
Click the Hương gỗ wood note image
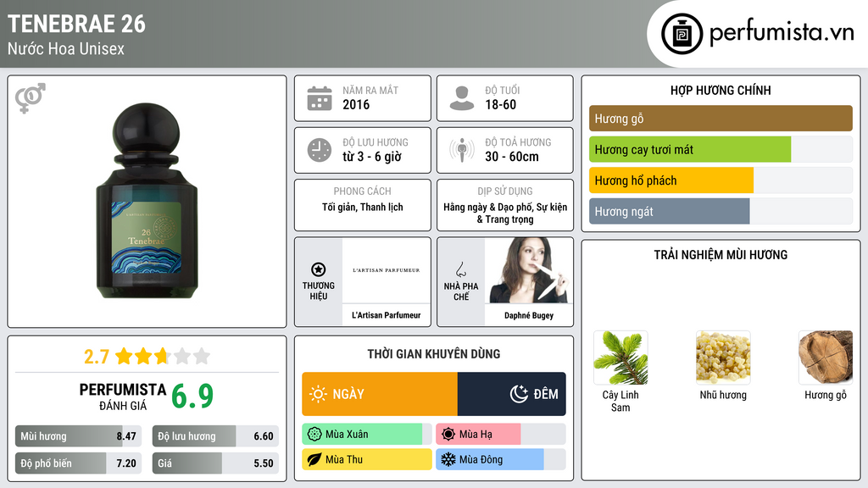(x=826, y=358)
